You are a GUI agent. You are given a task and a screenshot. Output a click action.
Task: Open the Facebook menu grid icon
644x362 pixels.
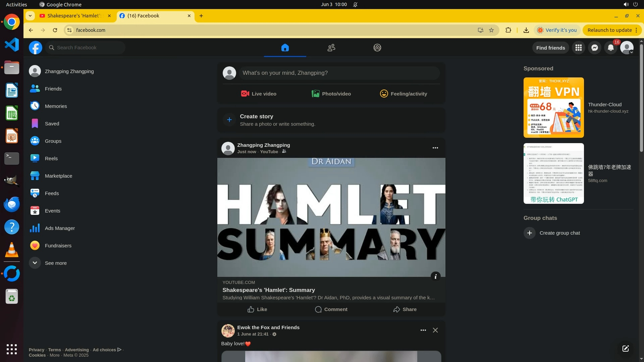(x=579, y=48)
